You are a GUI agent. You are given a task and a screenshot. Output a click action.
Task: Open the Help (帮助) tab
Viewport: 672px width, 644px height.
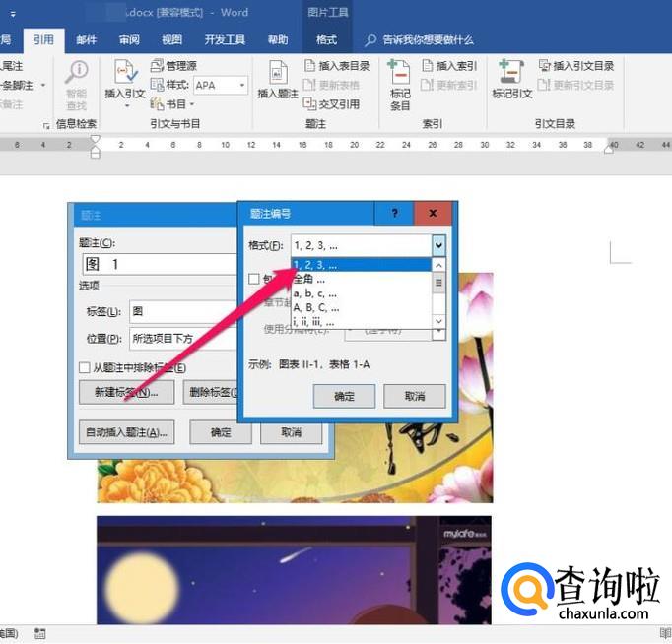(x=278, y=40)
